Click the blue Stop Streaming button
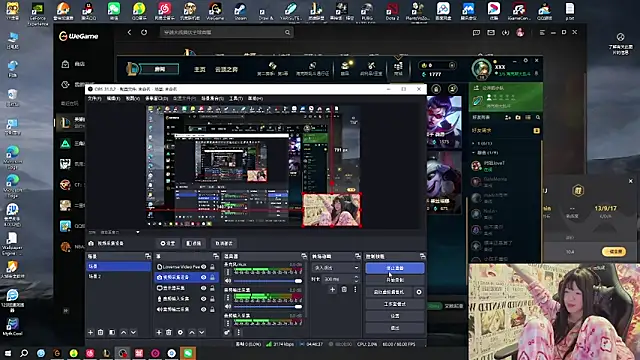This screenshot has height=360, width=640. (x=395, y=268)
